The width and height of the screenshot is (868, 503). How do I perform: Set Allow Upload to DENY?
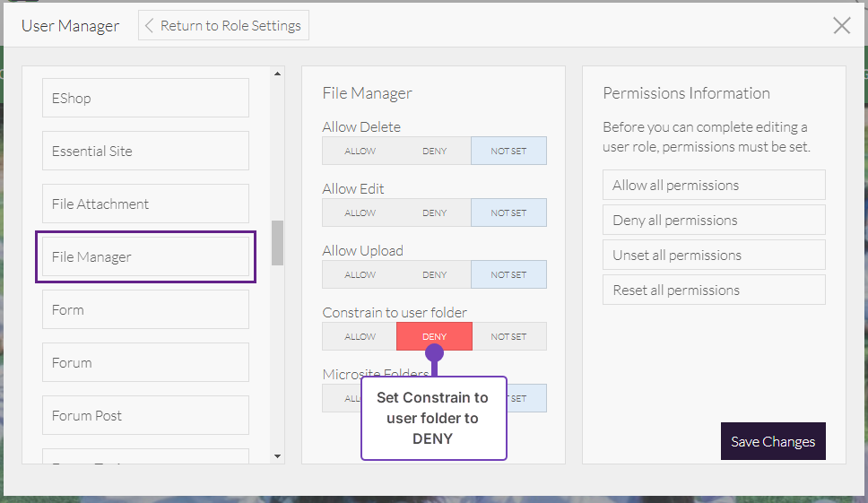(x=434, y=274)
